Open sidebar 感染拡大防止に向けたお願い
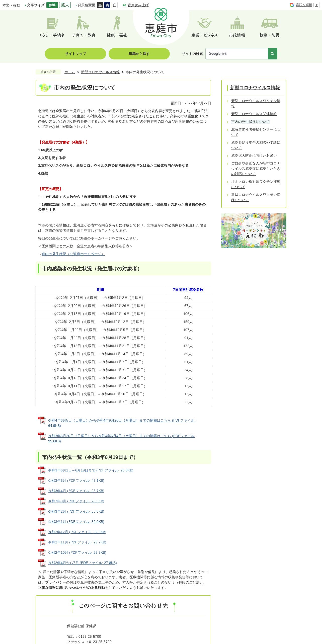This screenshot has width=322, height=644. pyautogui.click(x=254, y=155)
